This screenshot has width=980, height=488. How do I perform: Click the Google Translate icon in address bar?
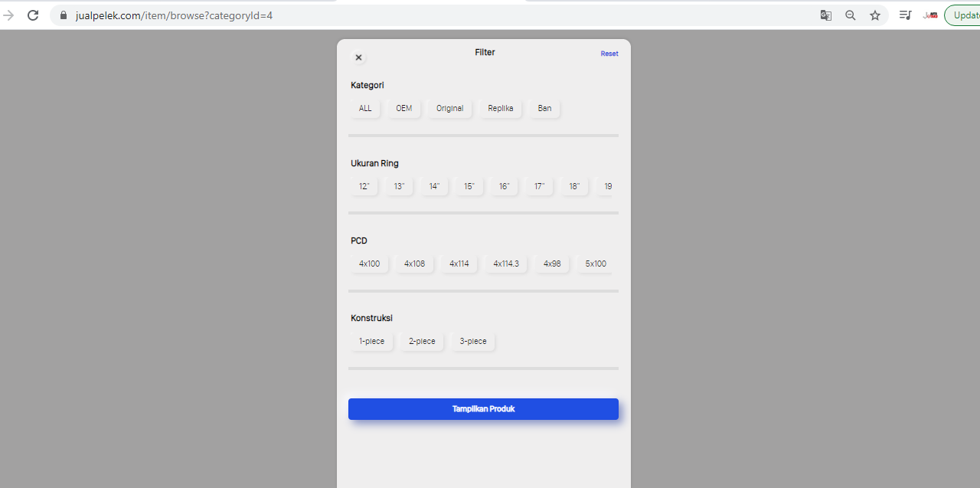pos(826,15)
